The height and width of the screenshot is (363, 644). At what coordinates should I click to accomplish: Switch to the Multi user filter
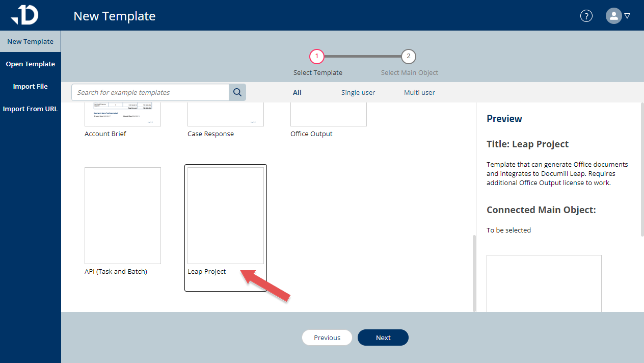(419, 92)
